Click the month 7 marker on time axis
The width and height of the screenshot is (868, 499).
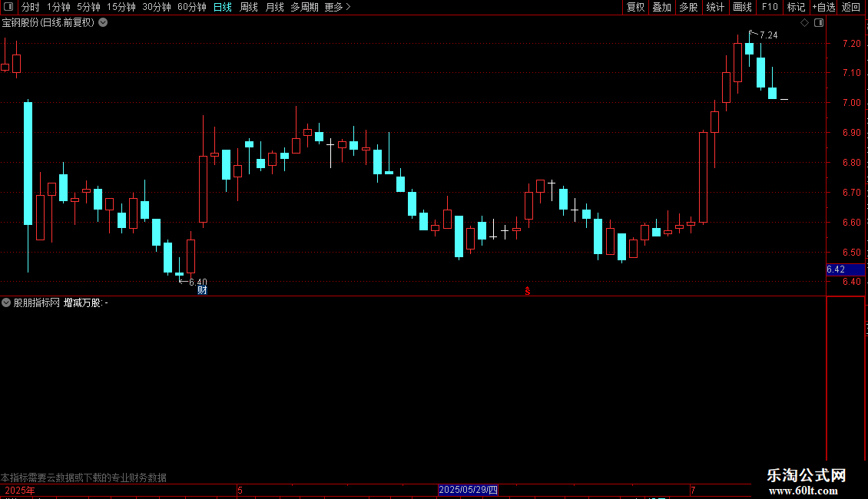(693, 490)
